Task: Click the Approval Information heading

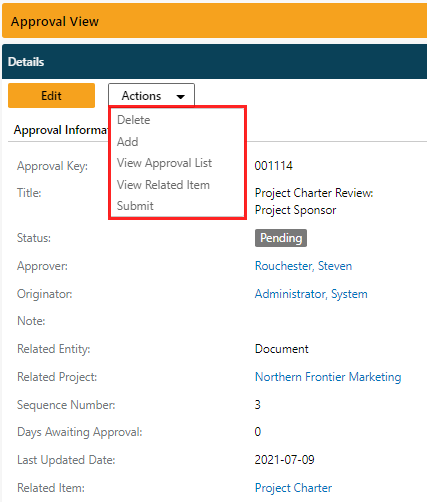Action: pyautogui.click(x=61, y=130)
